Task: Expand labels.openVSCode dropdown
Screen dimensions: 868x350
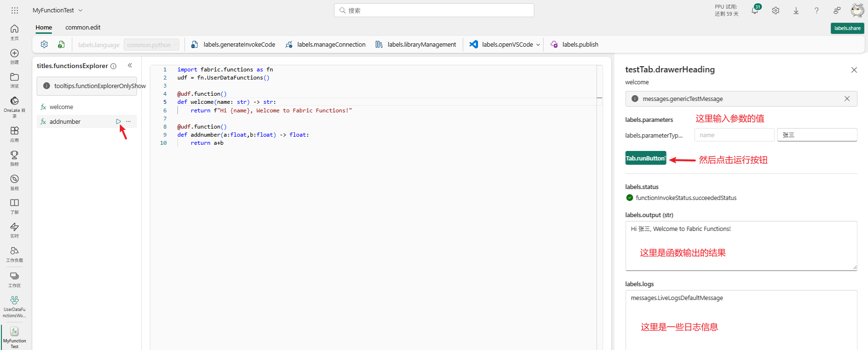Action: pyautogui.click(x=538, y=45)
